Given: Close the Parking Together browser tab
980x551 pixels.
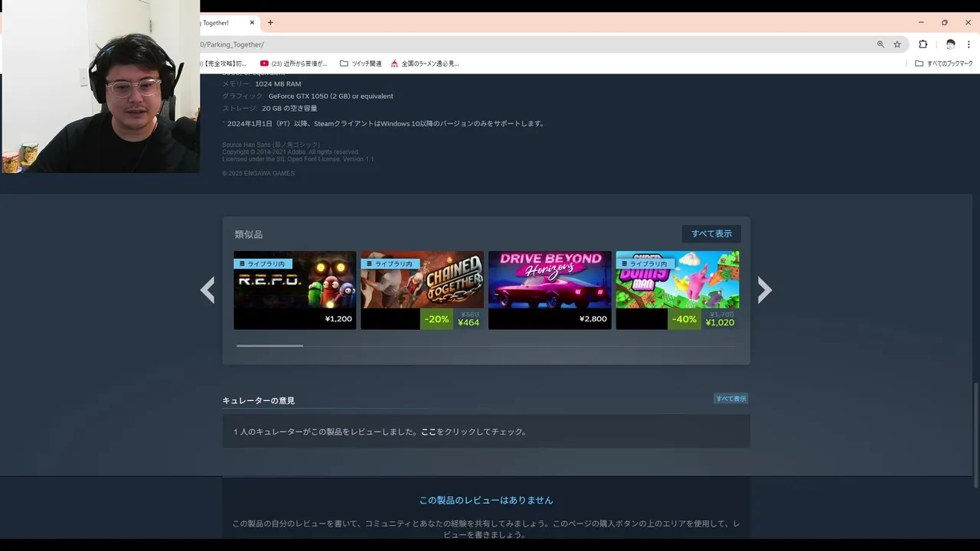Looking at the screenshot, I should coord(251,23).
